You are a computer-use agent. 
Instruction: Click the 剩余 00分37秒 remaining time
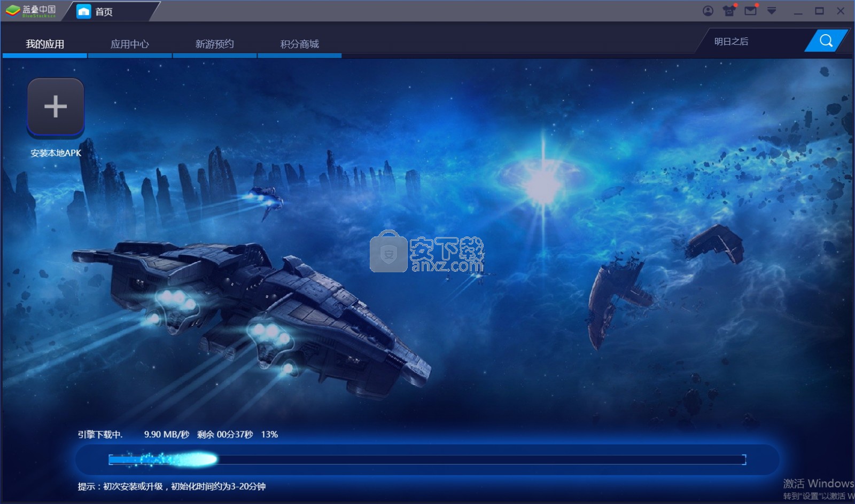tap(225, 435)
